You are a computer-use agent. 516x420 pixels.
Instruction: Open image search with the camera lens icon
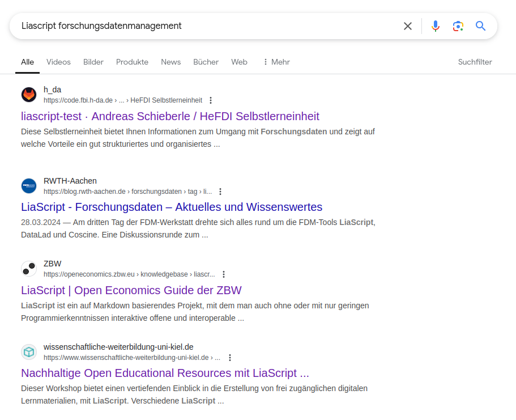(458, 26)
